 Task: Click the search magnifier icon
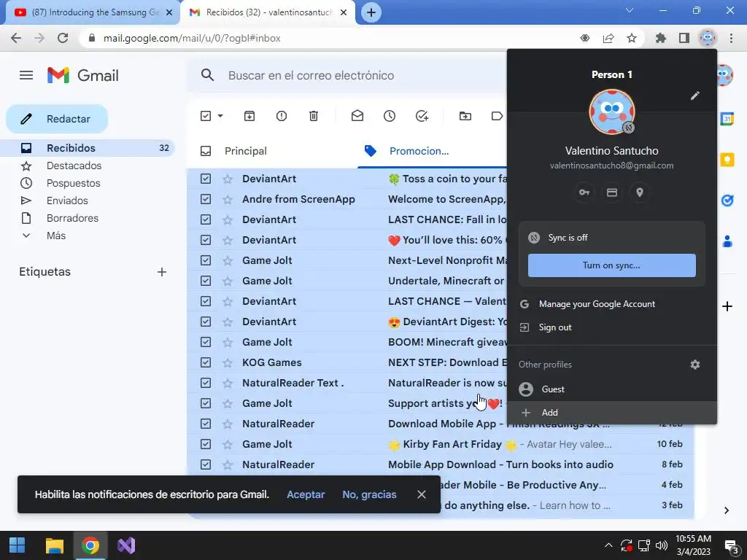pyautogui.click(x=207, y=75)
